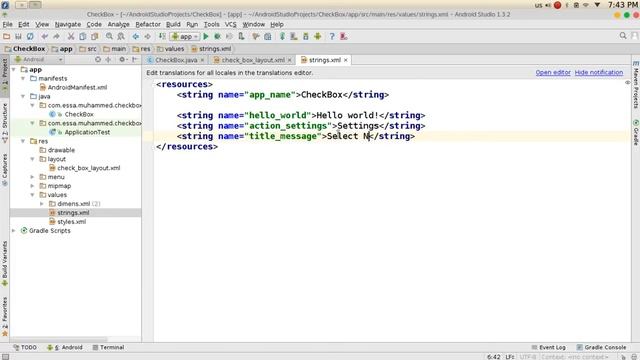Toggle the Project side panel tab
The height and width of the screenshot is (360, 640).
click(4, 76)
